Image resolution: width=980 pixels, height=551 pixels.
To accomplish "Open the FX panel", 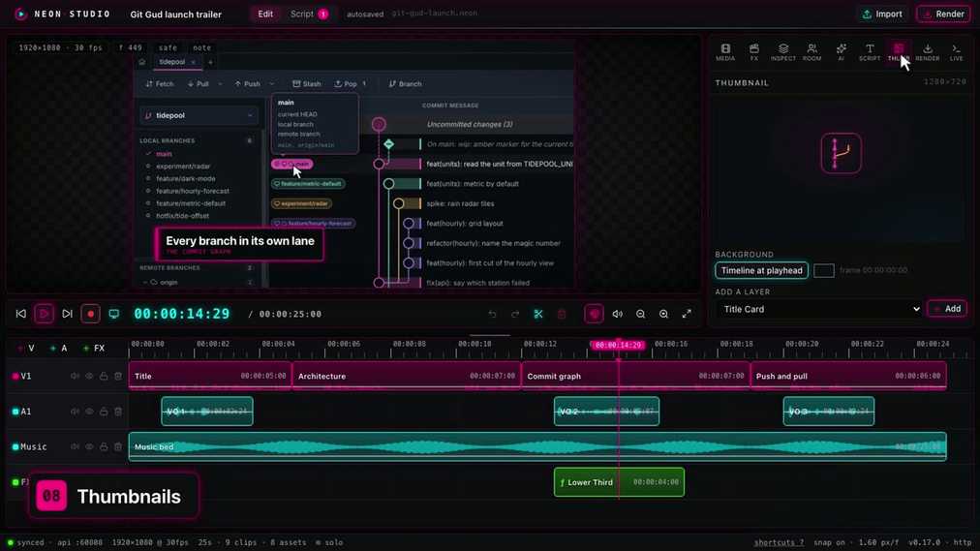I will coord(753,52).
